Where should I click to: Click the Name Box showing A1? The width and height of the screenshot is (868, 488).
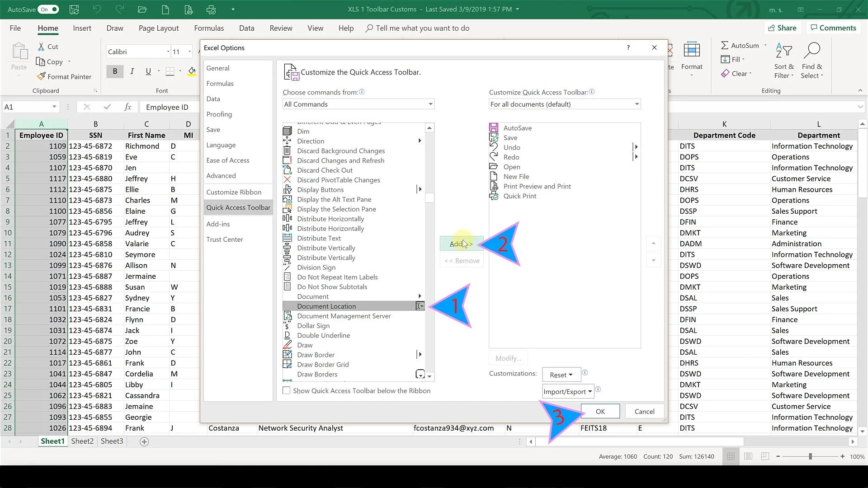pyautogui.click(x=27, y=107)
